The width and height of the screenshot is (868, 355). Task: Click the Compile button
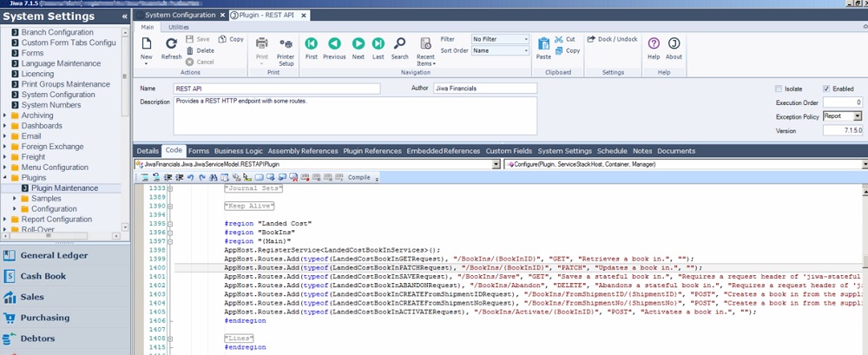point(358,177)
